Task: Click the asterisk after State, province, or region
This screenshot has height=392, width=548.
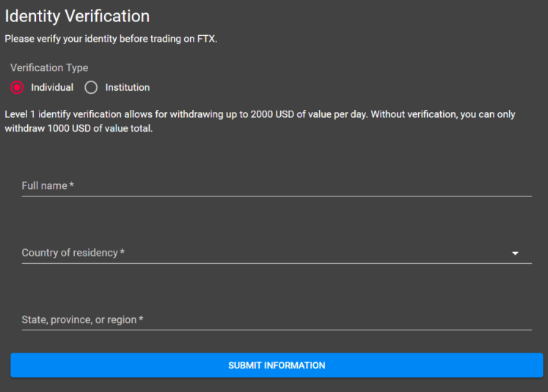Action: pyautogui.click(x=141, y=320)
